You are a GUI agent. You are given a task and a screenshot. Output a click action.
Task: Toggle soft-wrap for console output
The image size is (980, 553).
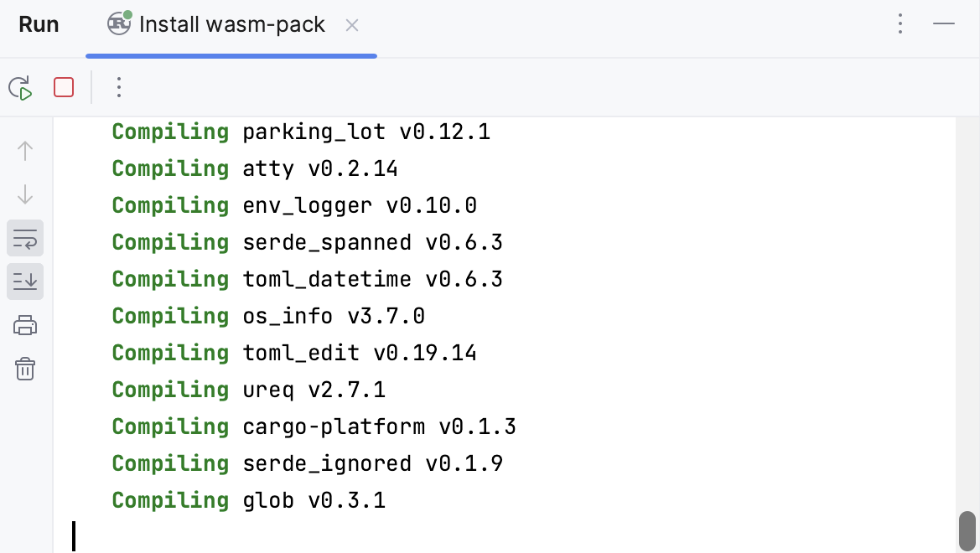tap(25, 238)
